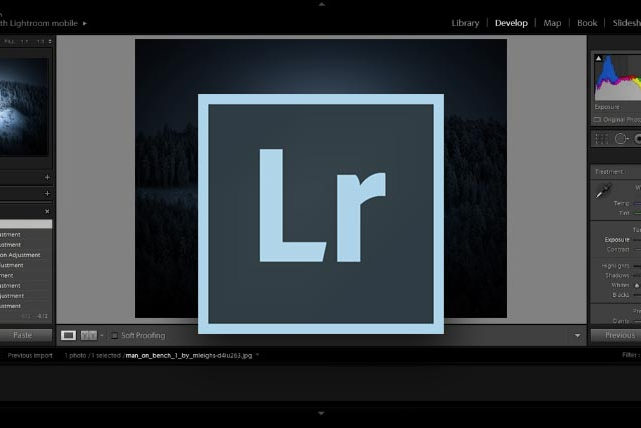Click the Crop Overlay grid tool
This screenshot has width=641, height=428.
600,139
